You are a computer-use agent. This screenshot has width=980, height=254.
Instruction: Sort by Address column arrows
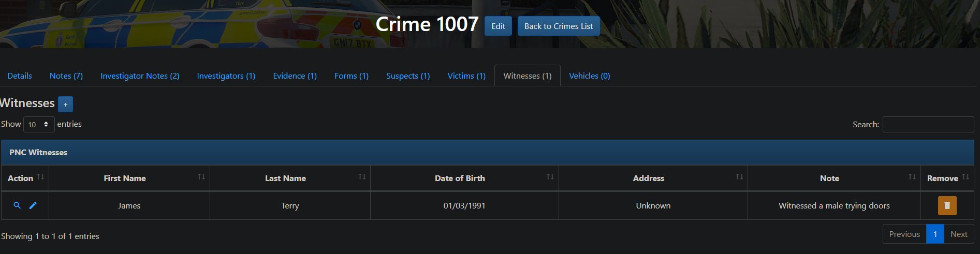click(x=739, y=177)
